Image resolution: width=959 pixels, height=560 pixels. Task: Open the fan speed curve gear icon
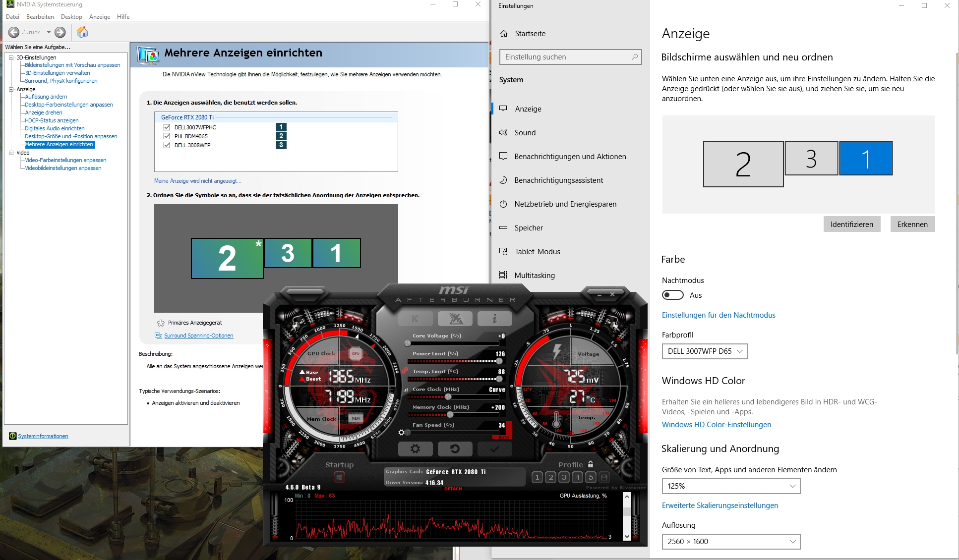pos(402,432)
